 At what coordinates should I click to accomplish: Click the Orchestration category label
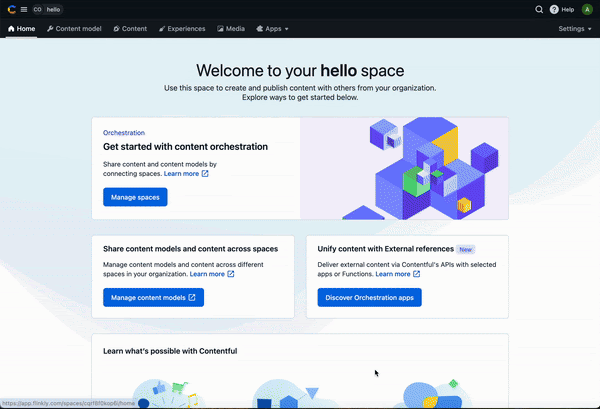(x=124, y=133)
